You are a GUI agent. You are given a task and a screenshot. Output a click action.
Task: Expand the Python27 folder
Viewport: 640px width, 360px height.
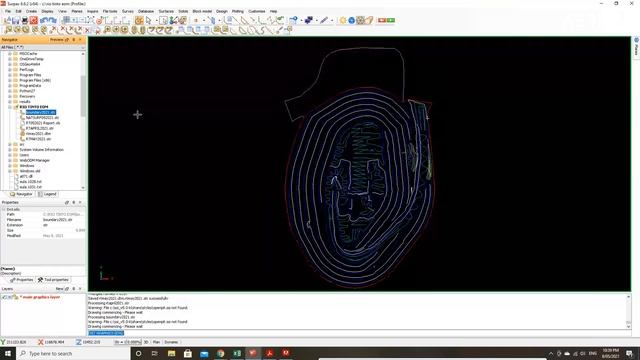(x=10, y=91)
